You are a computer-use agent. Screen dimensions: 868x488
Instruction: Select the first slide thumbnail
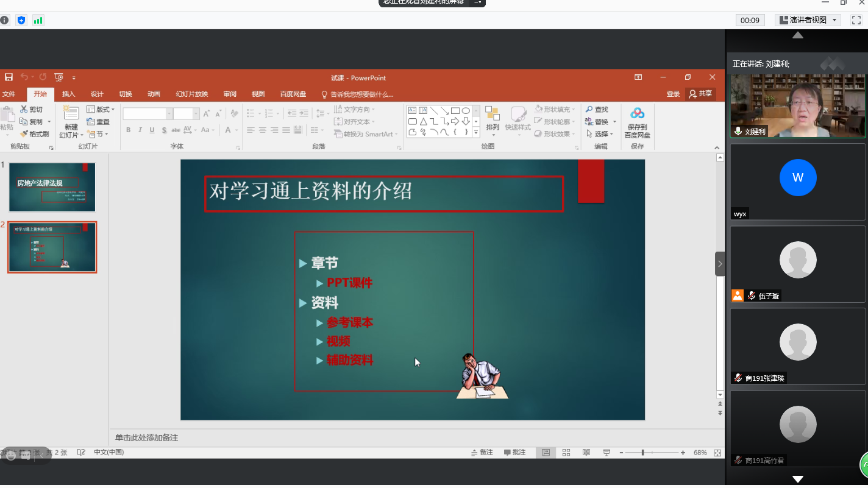click(x=52, y=187)
